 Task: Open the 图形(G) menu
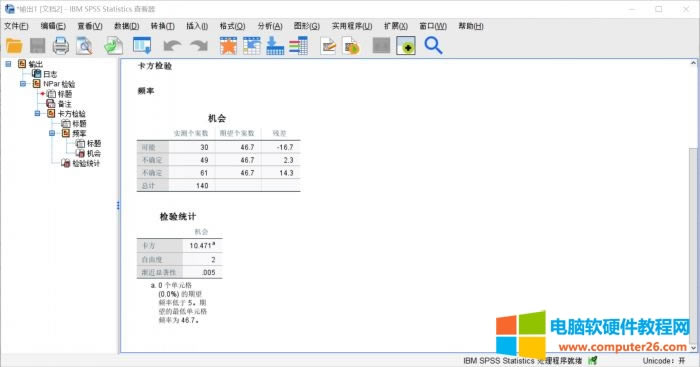point(307,26)
